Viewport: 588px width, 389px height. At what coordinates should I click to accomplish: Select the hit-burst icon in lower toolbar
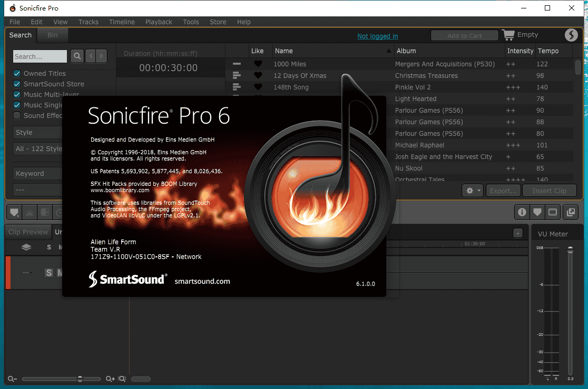(x=30, y=212)
